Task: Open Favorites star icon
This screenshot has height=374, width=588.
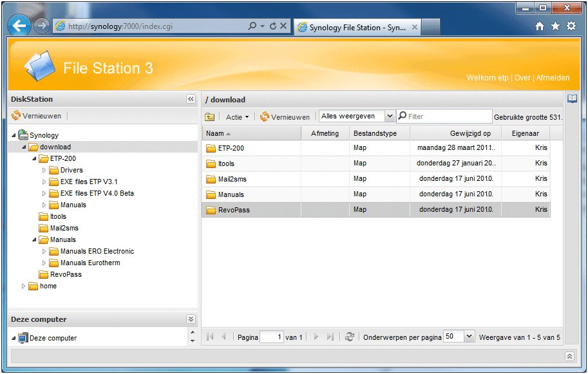Action: point(555,26)
